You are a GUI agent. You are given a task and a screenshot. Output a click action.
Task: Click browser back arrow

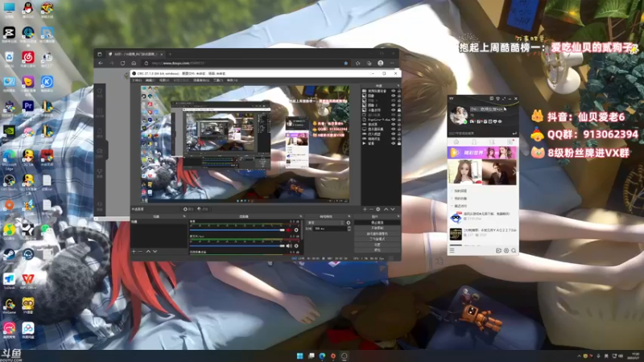pyautogui.click(x=101, y=64)
